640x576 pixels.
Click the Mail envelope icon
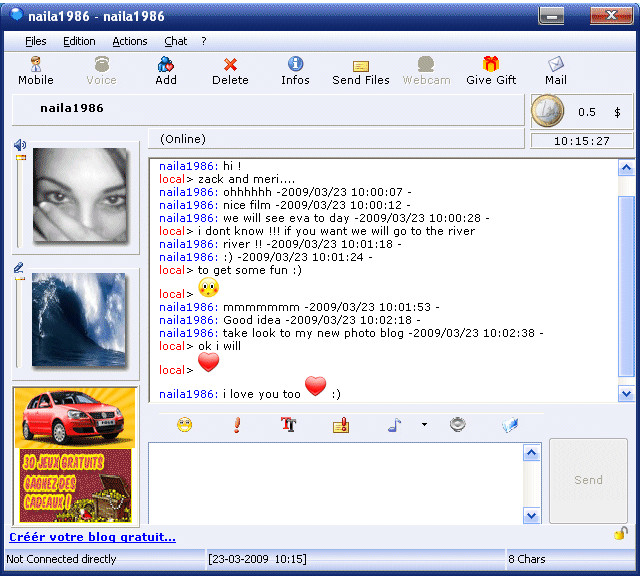pos(556,64)
